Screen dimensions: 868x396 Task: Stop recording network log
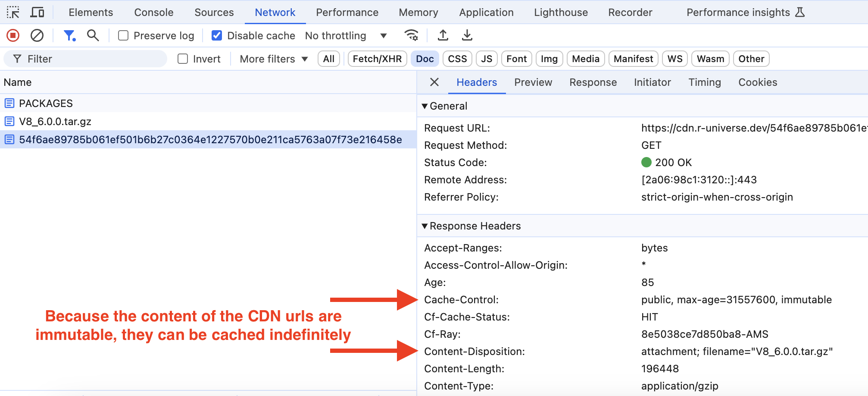13,35
